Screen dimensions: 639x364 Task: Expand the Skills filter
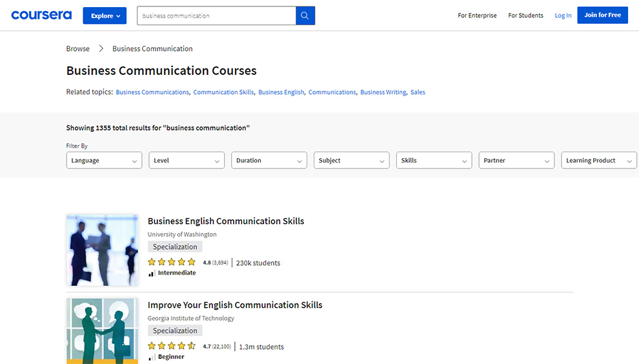[434, 160]
